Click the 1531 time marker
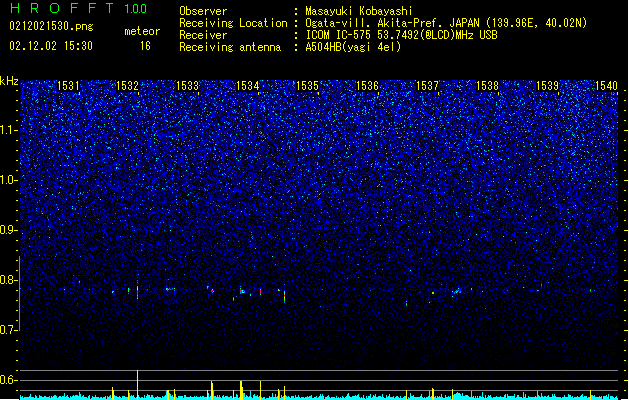 coord(68,86)
